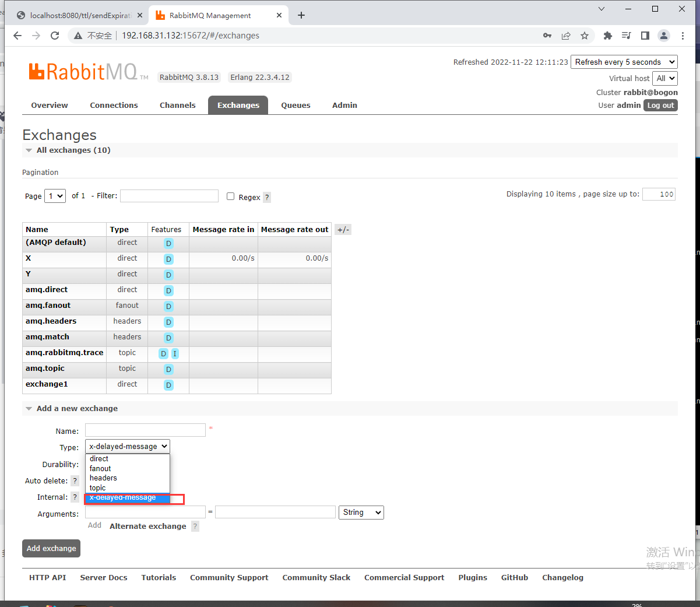Switch to the Queues tab
Screen dimensions: 700x607
pyautogui.click(x=296, y=105)
